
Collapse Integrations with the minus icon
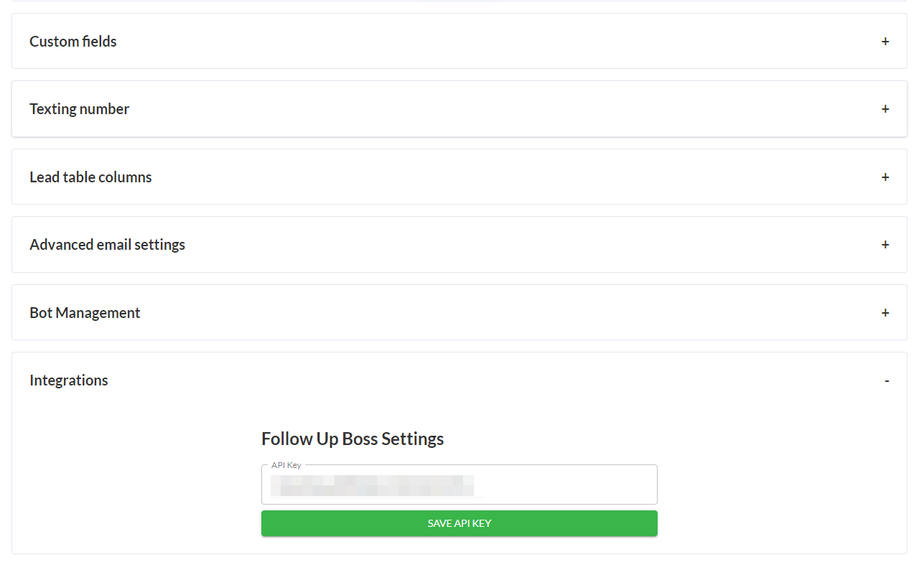click(887, 380)
